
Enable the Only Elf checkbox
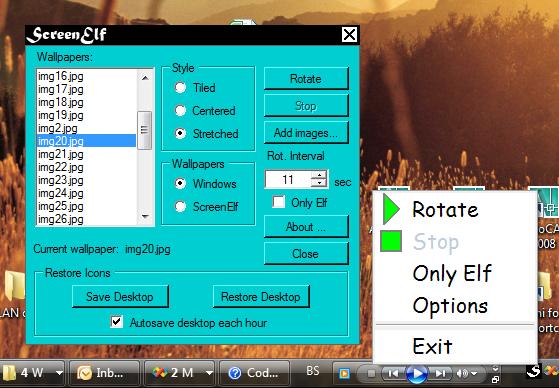click(x=278, y=202)
